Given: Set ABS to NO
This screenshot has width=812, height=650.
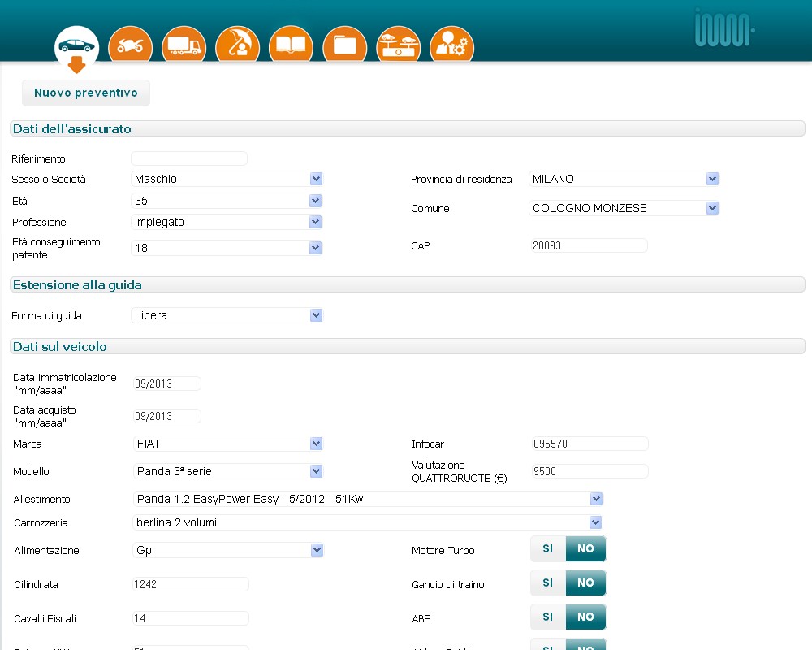Looking at the screenshot, I should [x=585, y=617].
